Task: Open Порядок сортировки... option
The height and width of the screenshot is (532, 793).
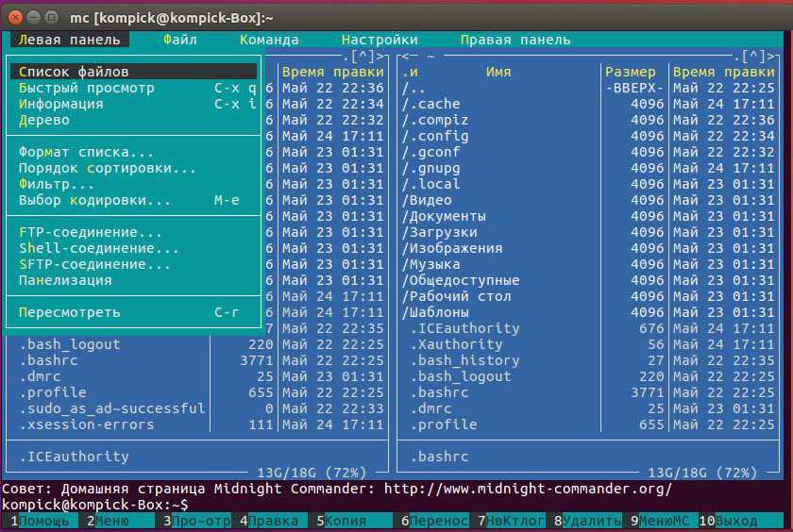Action: (108, 168)
